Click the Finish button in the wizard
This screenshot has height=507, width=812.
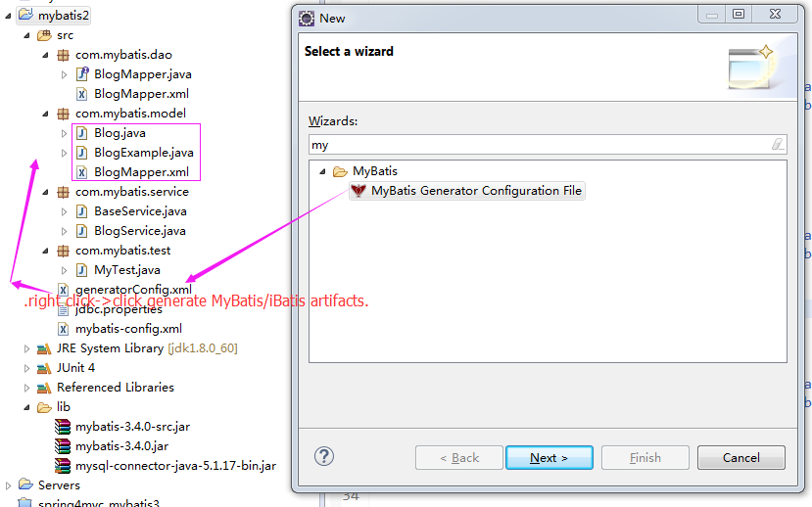pyautogui.click(x=645, y=458)
